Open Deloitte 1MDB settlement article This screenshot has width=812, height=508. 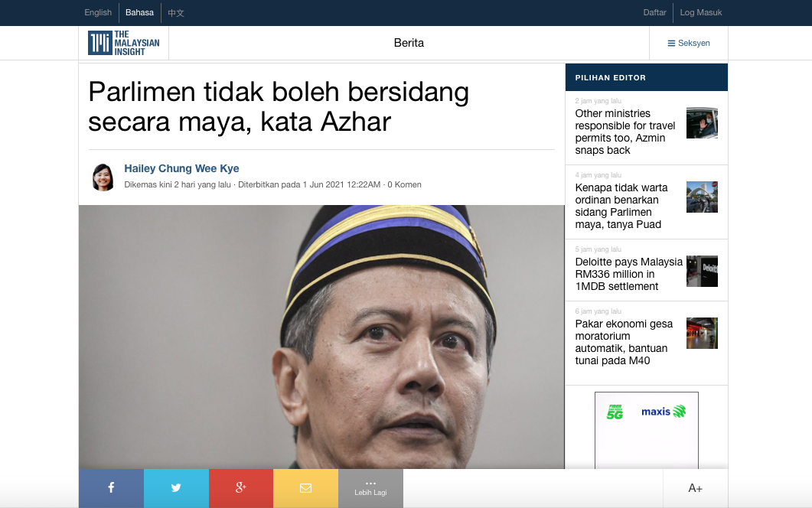628,274
